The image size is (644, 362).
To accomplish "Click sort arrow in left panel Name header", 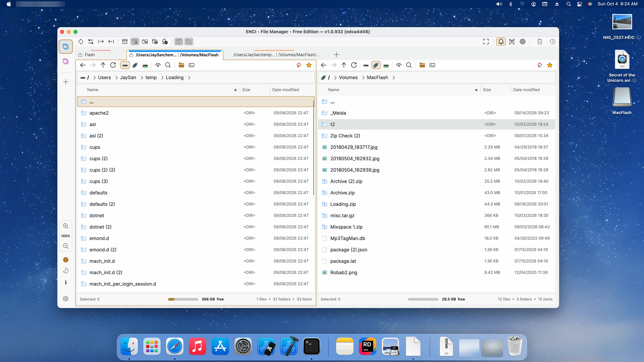I will pos(235,90).
